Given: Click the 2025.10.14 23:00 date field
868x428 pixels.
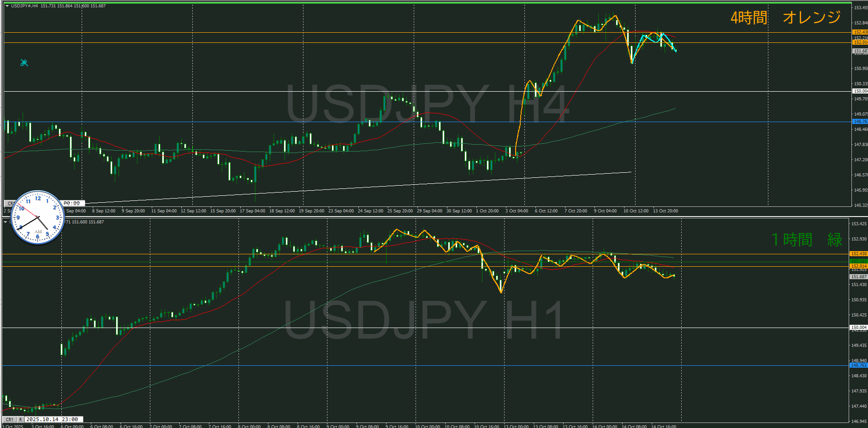Looking at the screenshot, I should click(54, 419).
